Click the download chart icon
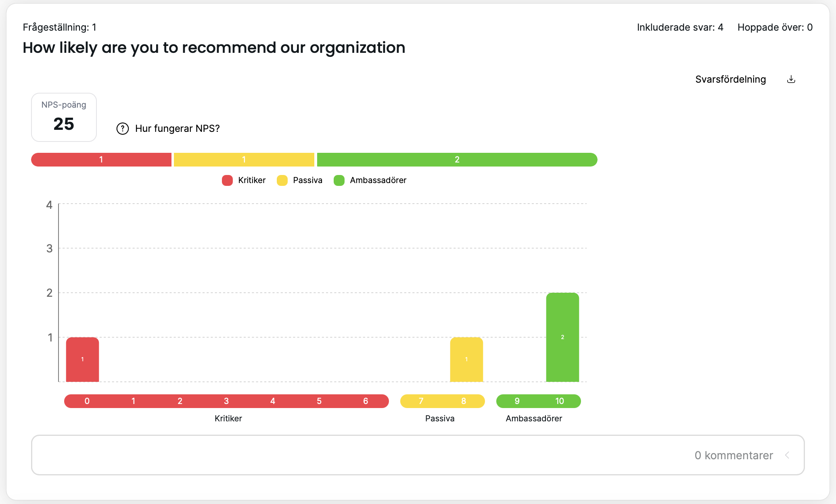Viewport: 836px width, 504px height. coord(791,79)
